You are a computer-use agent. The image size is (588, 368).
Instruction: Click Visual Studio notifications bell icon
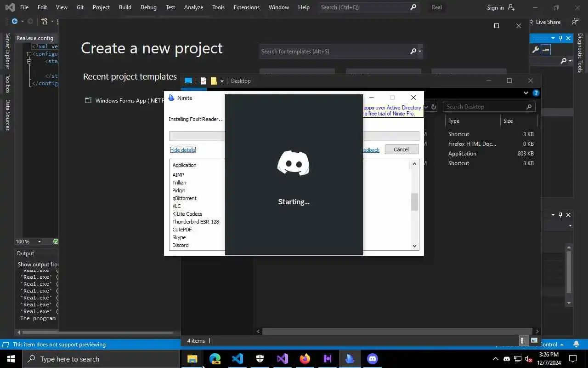click(x=577, y=344)
